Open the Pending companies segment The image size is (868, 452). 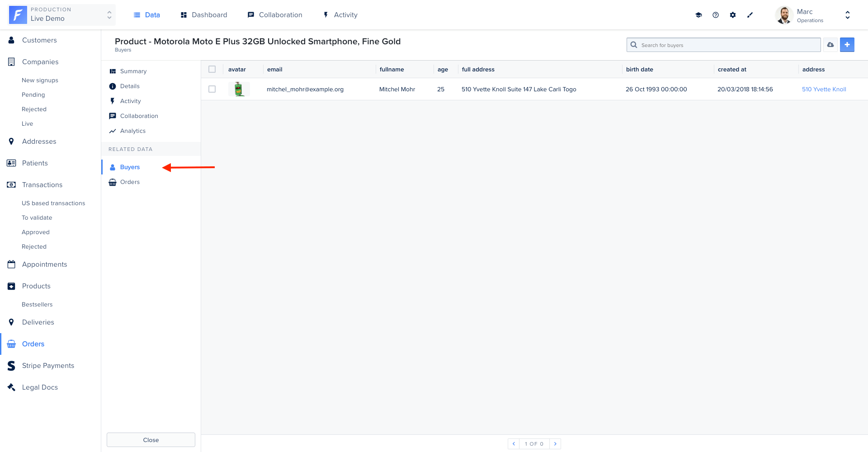33,95
